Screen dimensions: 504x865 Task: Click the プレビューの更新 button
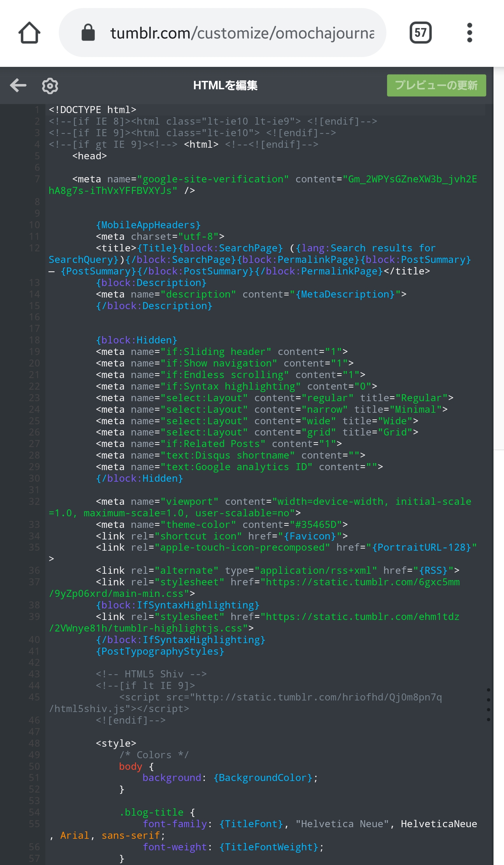(436, 85)
